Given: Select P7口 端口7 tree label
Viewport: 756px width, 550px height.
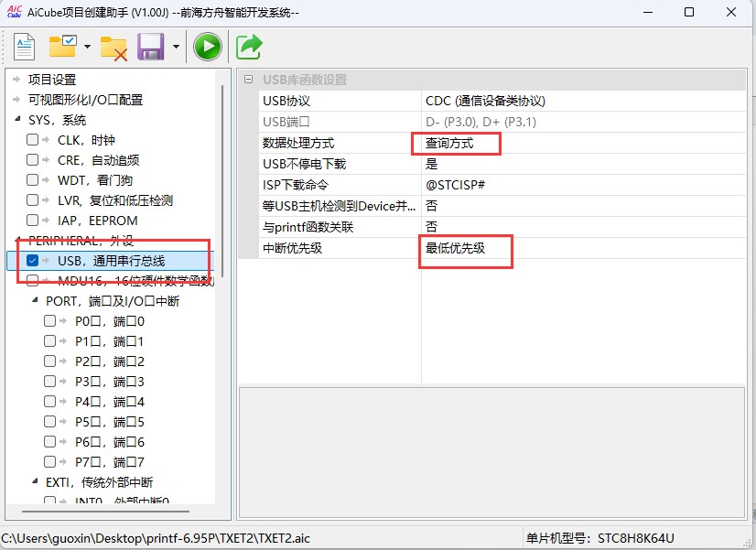Looking at the screenshot, I should (x=110, y=462).
